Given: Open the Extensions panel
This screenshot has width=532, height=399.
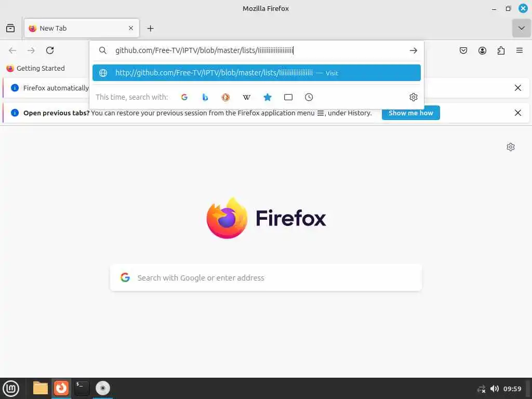Looking at the screenshot, I should [x=501, y=50].
